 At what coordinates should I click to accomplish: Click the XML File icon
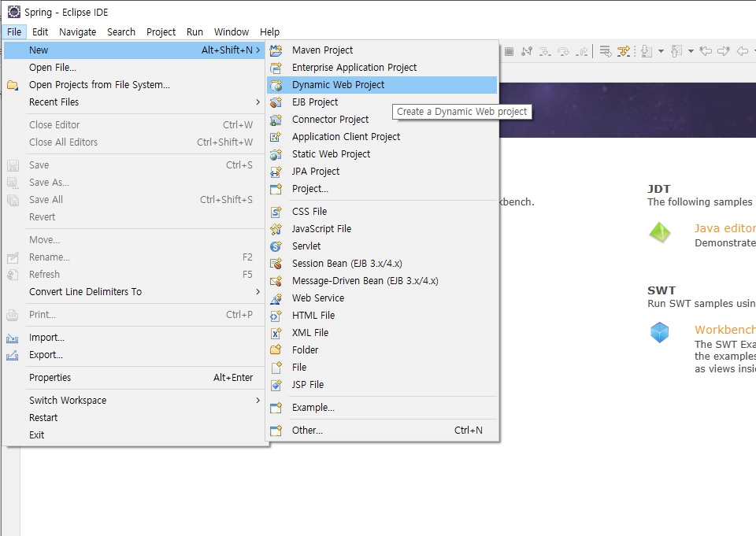click(276, 333)
